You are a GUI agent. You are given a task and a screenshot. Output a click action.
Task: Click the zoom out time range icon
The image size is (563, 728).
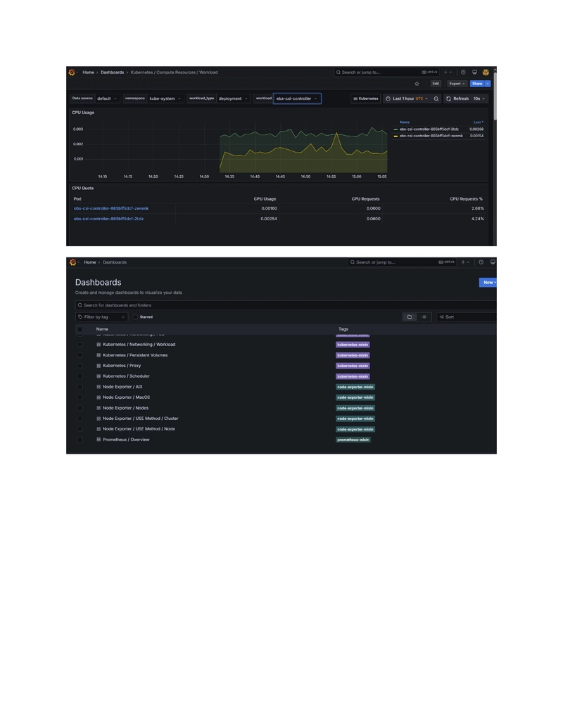436,98
